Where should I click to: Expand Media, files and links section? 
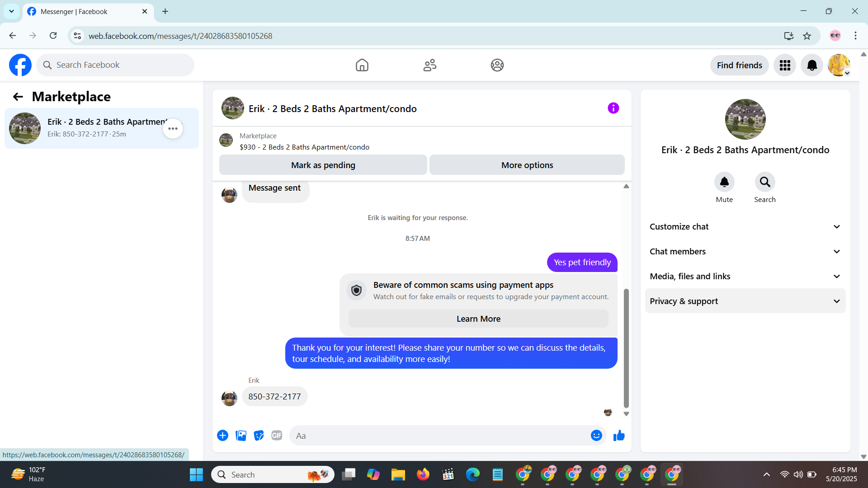[x=745, y=277]
